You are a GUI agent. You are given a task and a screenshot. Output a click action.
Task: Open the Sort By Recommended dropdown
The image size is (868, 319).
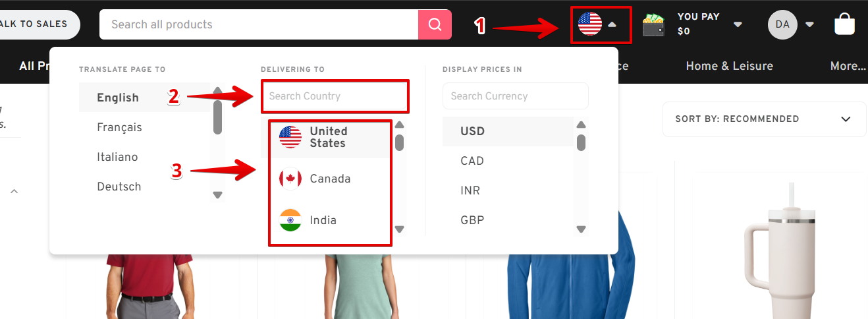764,119
